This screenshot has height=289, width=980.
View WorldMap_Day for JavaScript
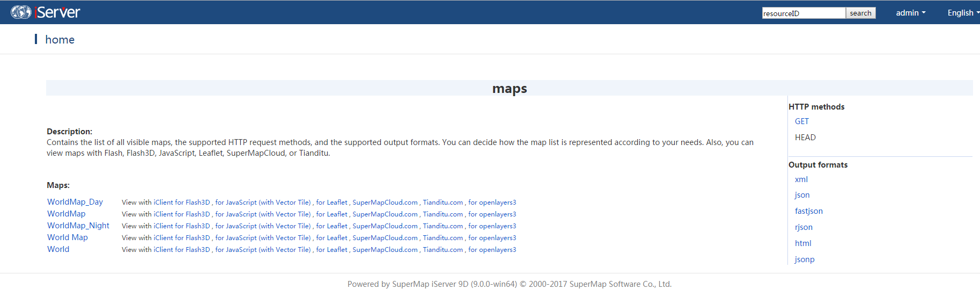pos(236,203)
